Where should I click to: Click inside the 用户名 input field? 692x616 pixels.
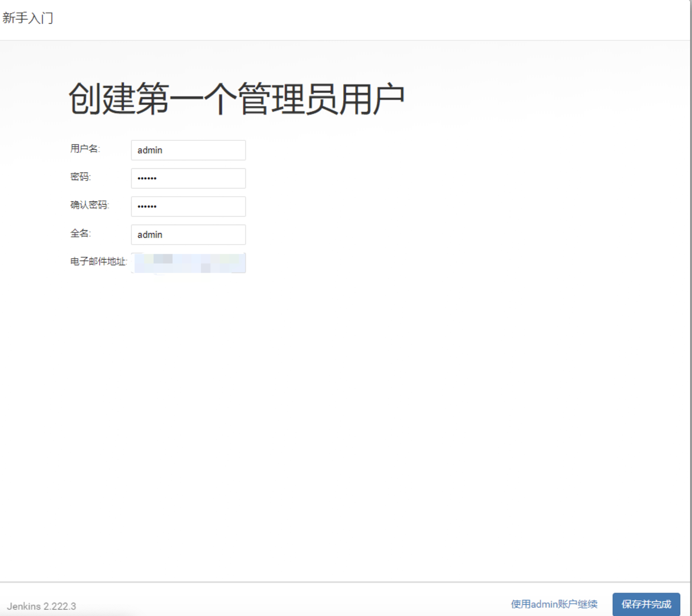[188, 150]
